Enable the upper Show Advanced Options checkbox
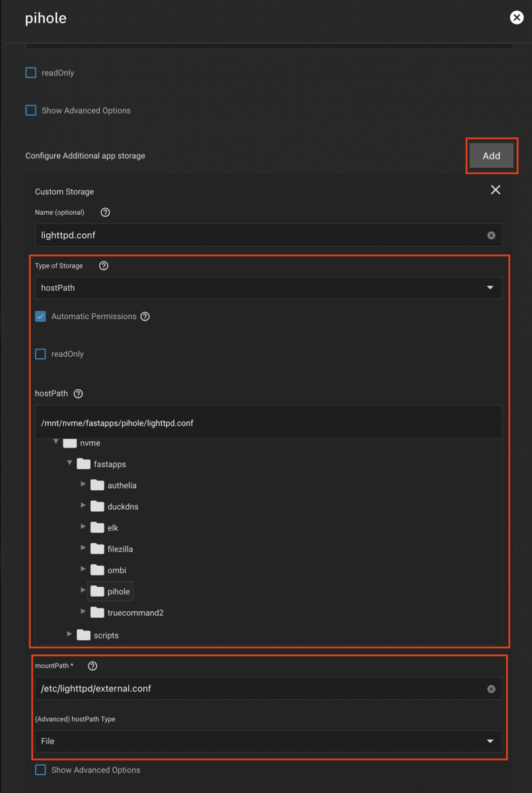Viewport: 532px width, 793px height. pyautogui.click(x=31, y=110)
